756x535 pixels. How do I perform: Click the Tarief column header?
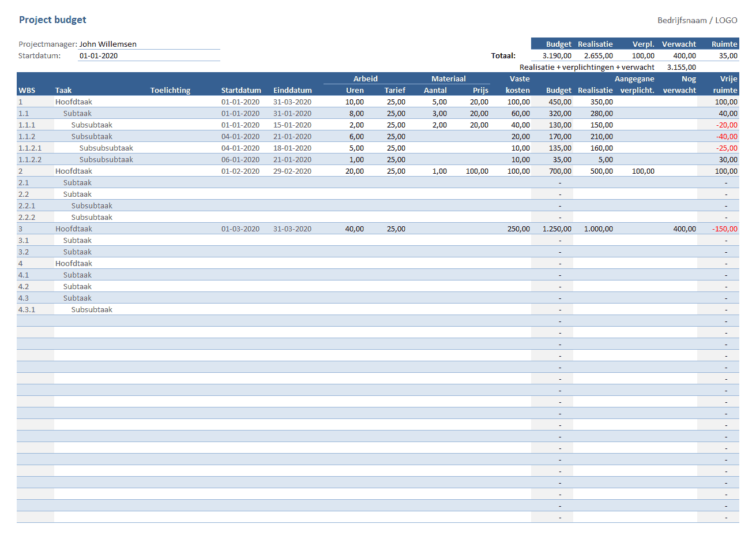394,91
